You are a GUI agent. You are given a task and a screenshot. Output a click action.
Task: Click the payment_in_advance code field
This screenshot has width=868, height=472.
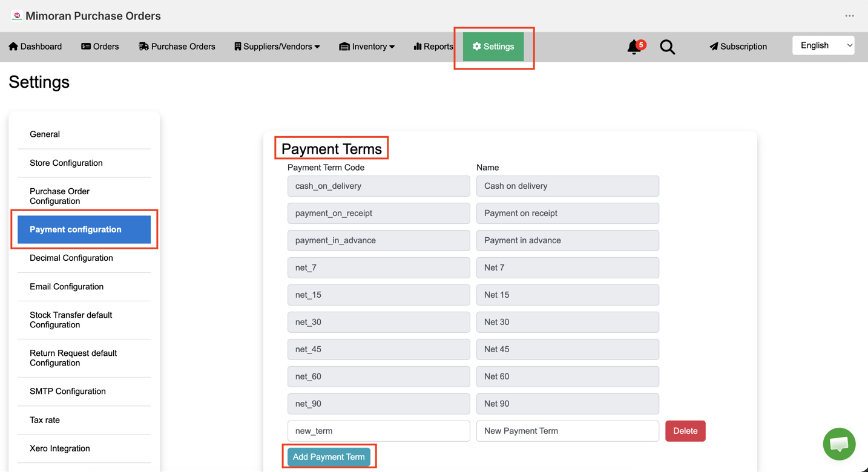point(379,240)
